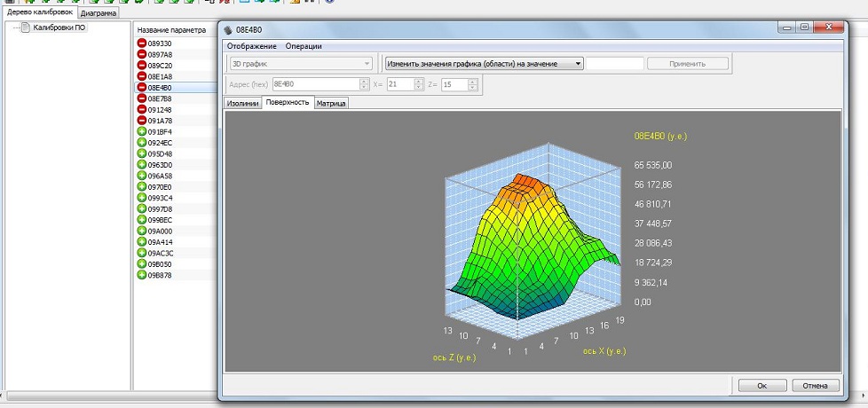Click the green plus icon beside 091BF4
Screen dimensions: 868x408
point(142,131)
